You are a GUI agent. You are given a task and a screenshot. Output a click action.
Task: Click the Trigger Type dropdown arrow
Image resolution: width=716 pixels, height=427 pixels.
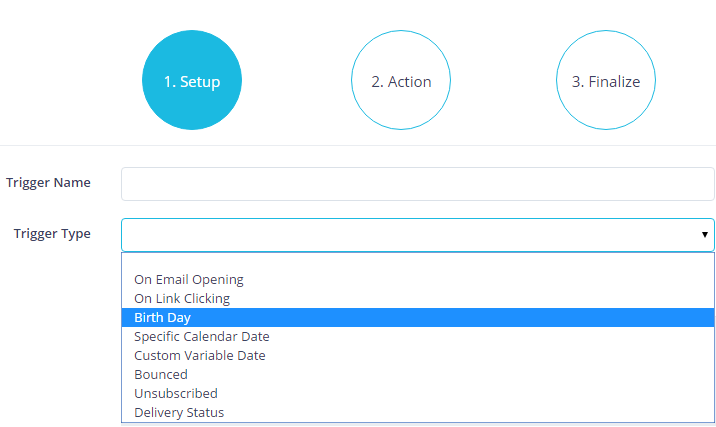coord(705,235)
